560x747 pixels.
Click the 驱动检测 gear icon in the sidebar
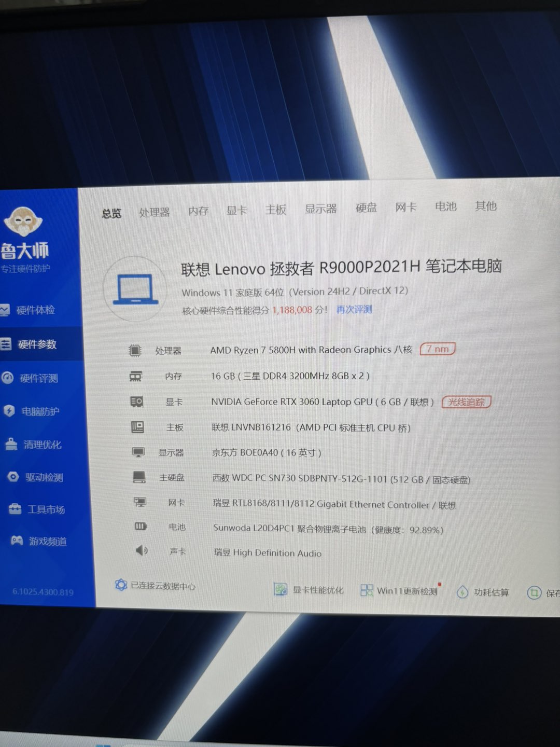[13, 477]
